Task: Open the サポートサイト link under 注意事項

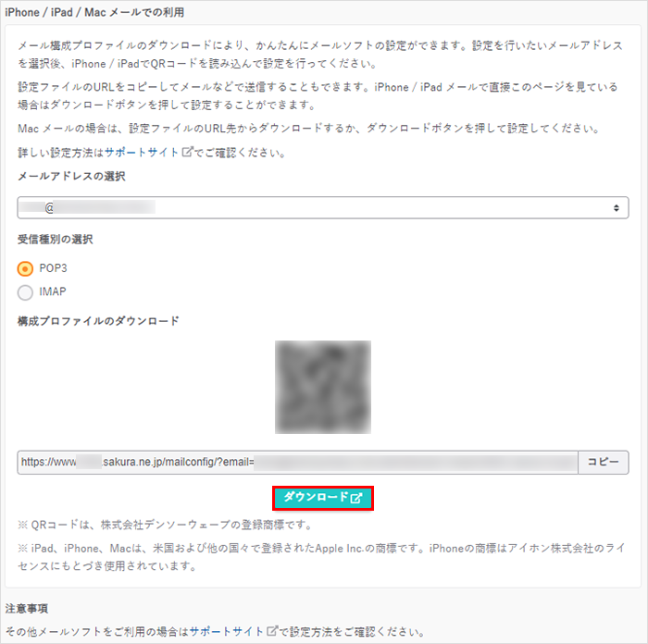Action: [227, 632]
